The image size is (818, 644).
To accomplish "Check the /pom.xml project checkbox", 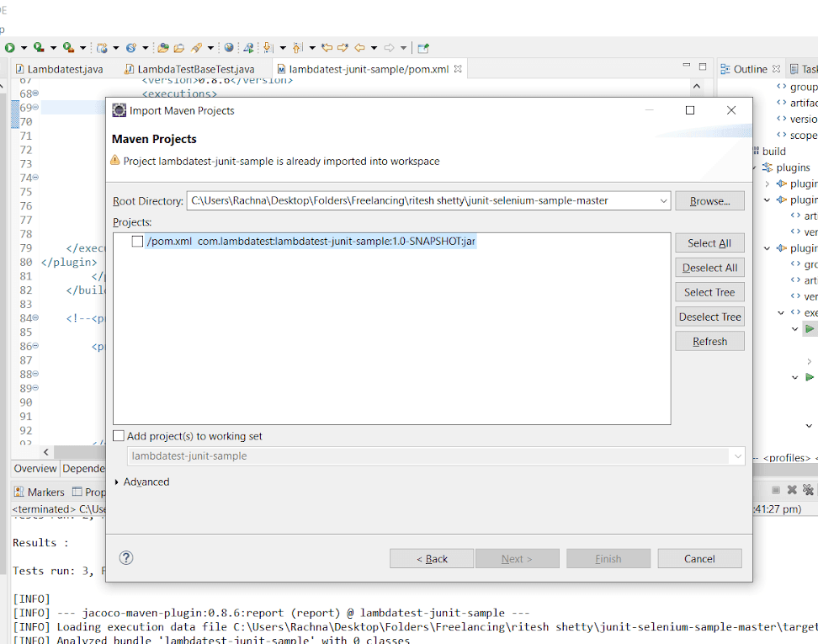I will 137,242.
